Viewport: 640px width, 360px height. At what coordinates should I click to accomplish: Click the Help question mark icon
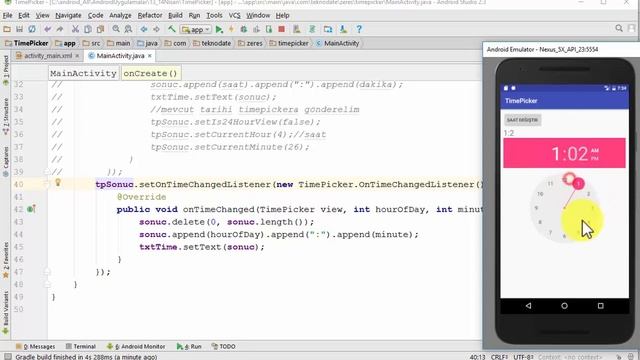(x=359, y=29)
